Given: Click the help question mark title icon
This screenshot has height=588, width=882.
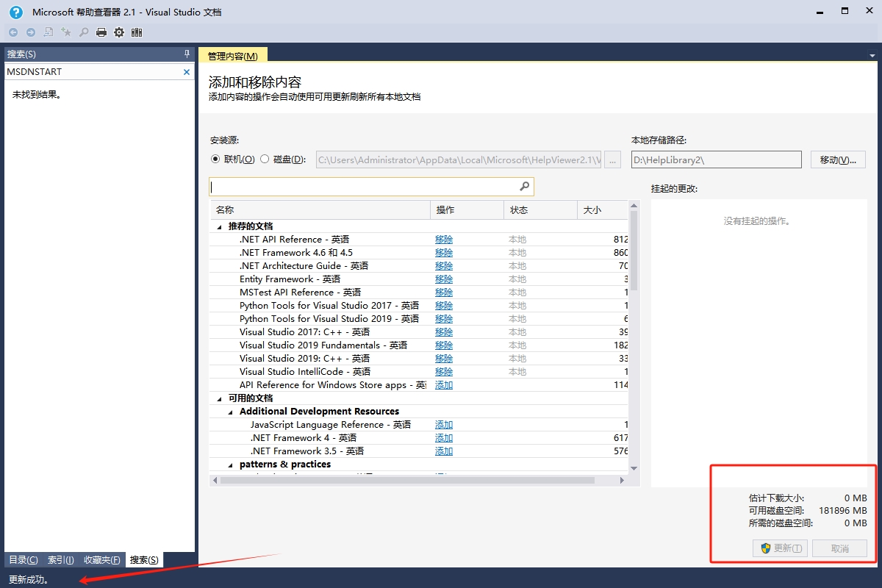Looking at the screenshot, I should point(16,12).
